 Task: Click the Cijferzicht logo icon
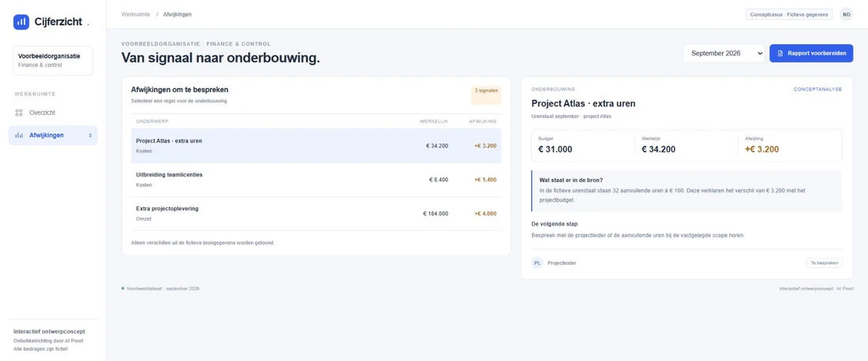pyautogui.click(x=21, y=22)
